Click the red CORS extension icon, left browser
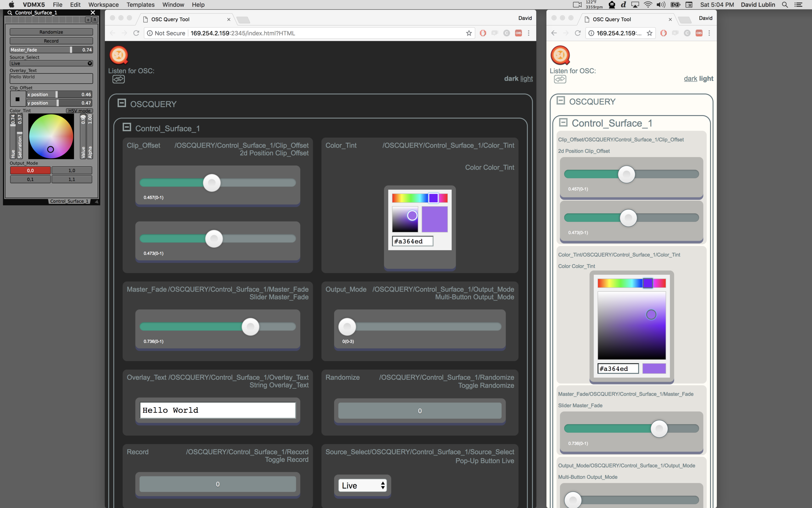 [518, 33]
